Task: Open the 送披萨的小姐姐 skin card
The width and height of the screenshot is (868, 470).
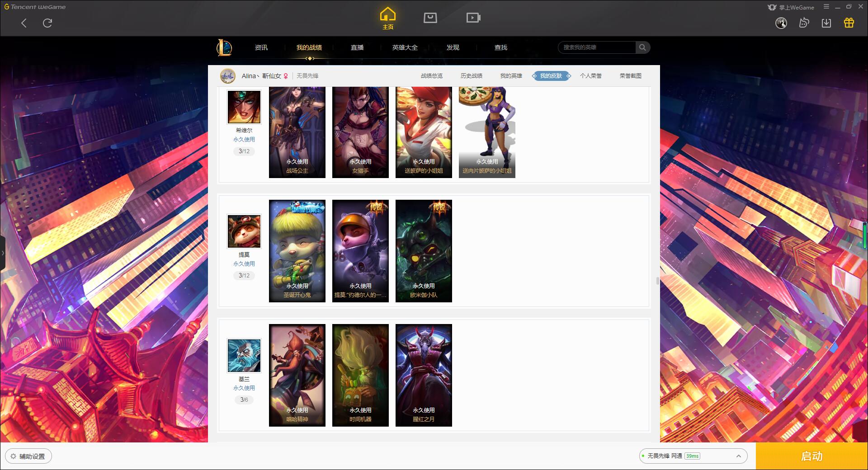Action: pos(424,132)
